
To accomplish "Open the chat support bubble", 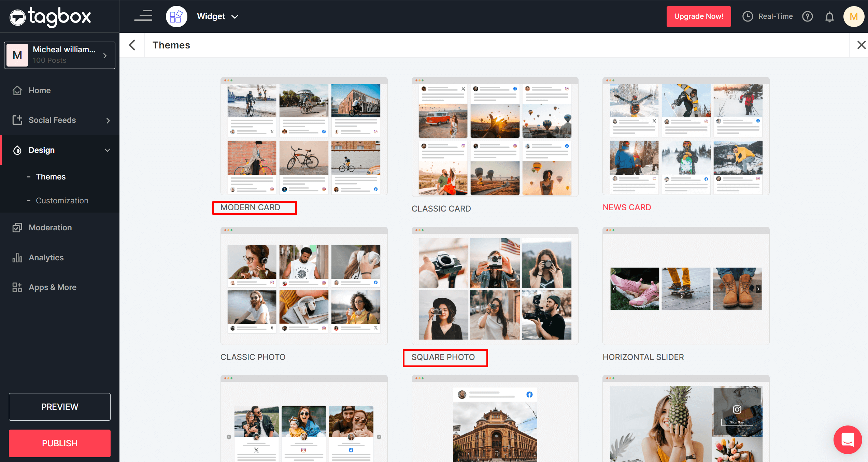I will click(x=848, y=440).
